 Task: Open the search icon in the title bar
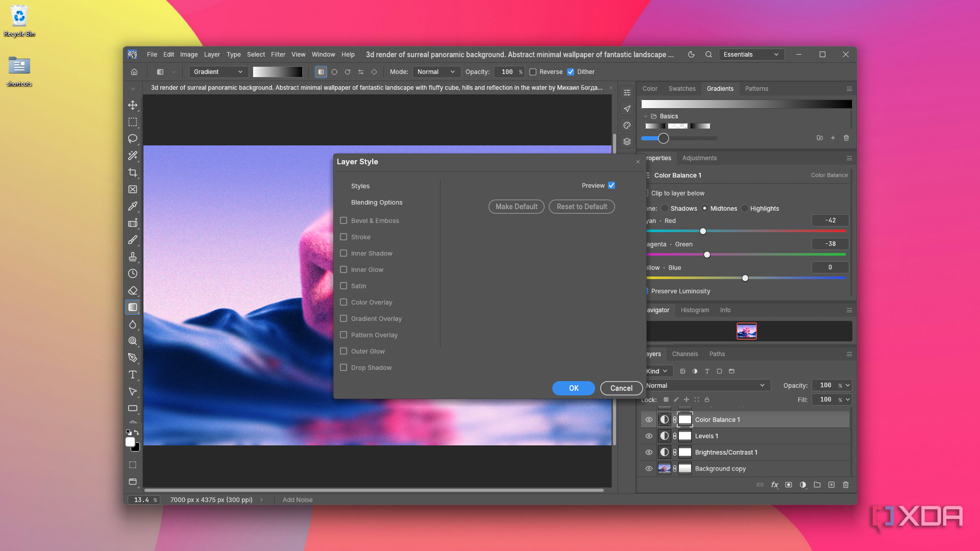tap(708, 55)
